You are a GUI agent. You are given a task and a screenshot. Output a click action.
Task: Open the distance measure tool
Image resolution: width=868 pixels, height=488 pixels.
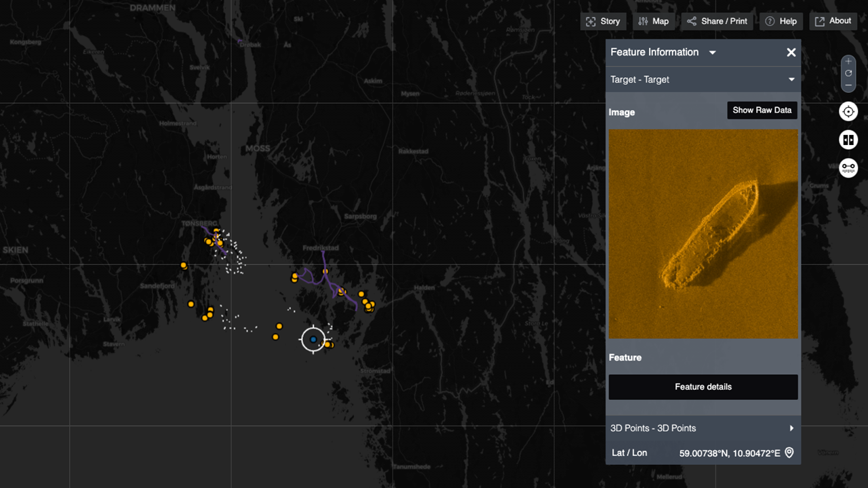pos(848,167)
